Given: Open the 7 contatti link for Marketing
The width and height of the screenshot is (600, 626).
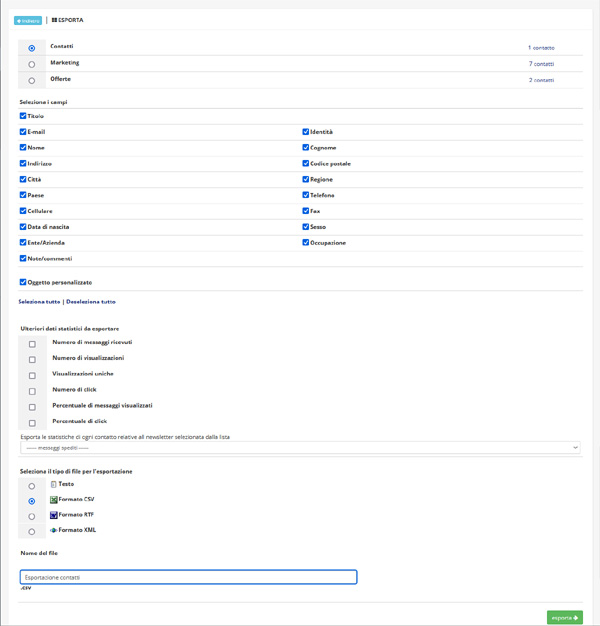Looking at the screenshot, I should (x=541, y=64).
